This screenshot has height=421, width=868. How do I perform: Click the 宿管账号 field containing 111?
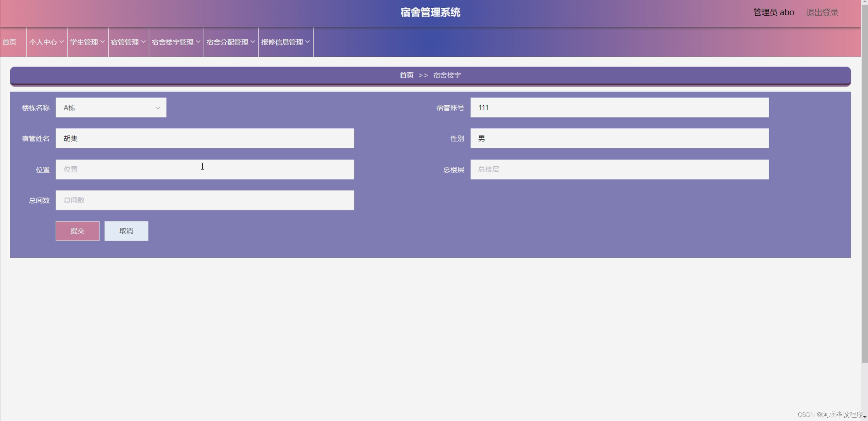point(619,108)
